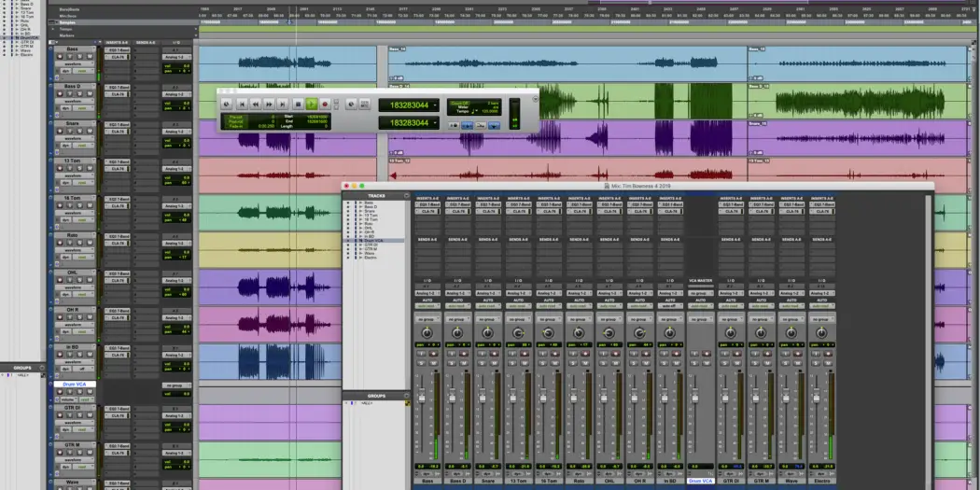Click Return to Zero in the transport
The image size is (980, 490).
click(x=241, y=105)
